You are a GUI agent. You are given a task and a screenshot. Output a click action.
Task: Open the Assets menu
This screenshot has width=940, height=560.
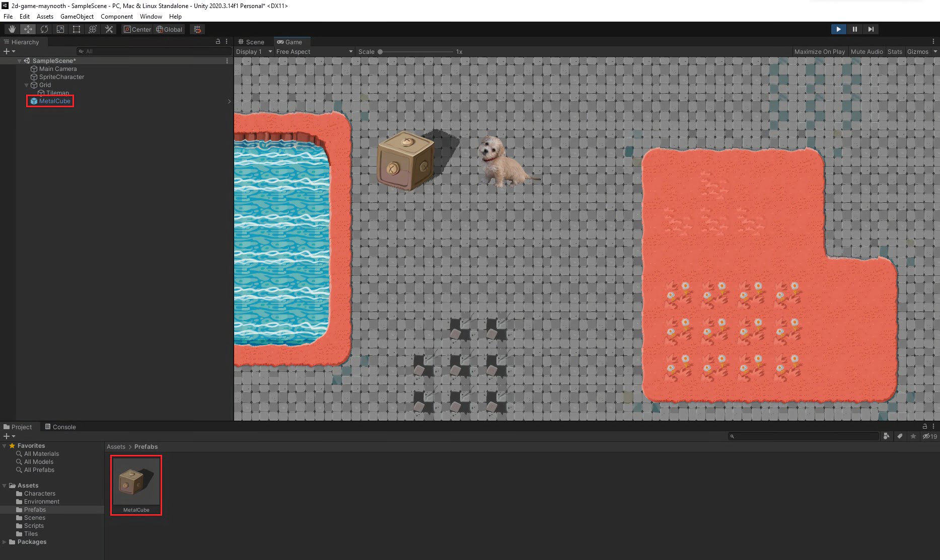[x=45, y=16]
